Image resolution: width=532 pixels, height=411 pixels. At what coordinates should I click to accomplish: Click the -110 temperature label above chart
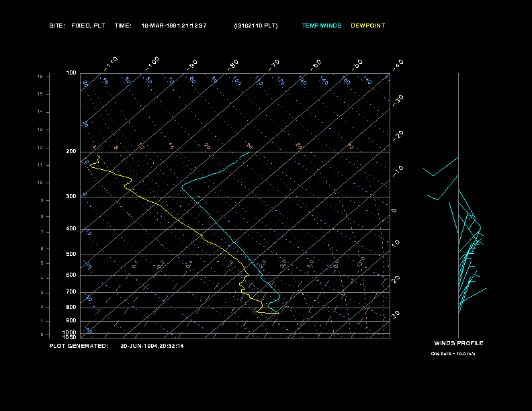tap(111, 64)
